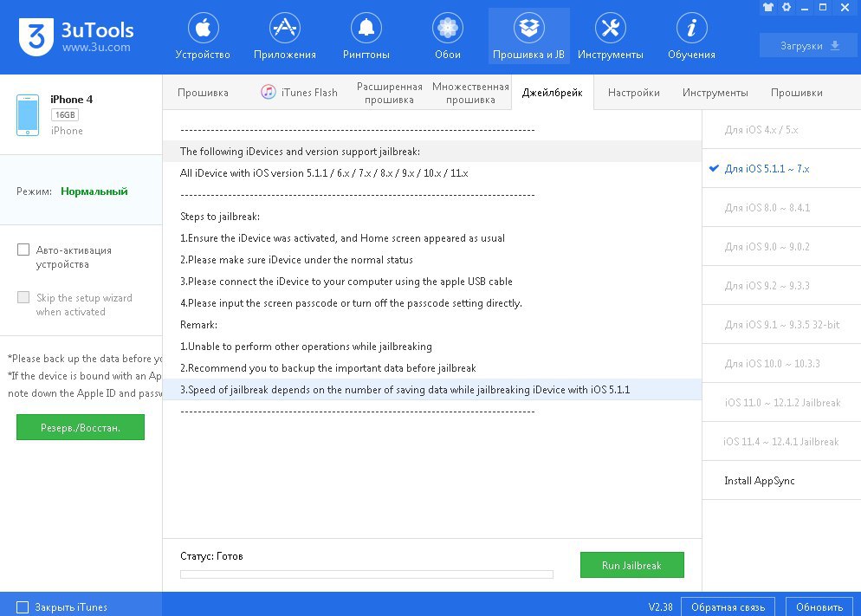Toggle Закрыть iTunes checkbox

[x=23, y=607]
